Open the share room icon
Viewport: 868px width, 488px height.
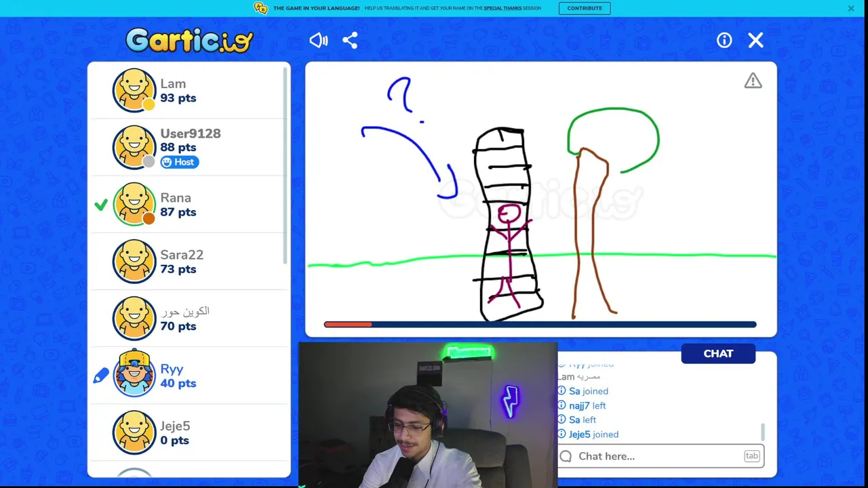pyautogui.click(x=350, y=41)
